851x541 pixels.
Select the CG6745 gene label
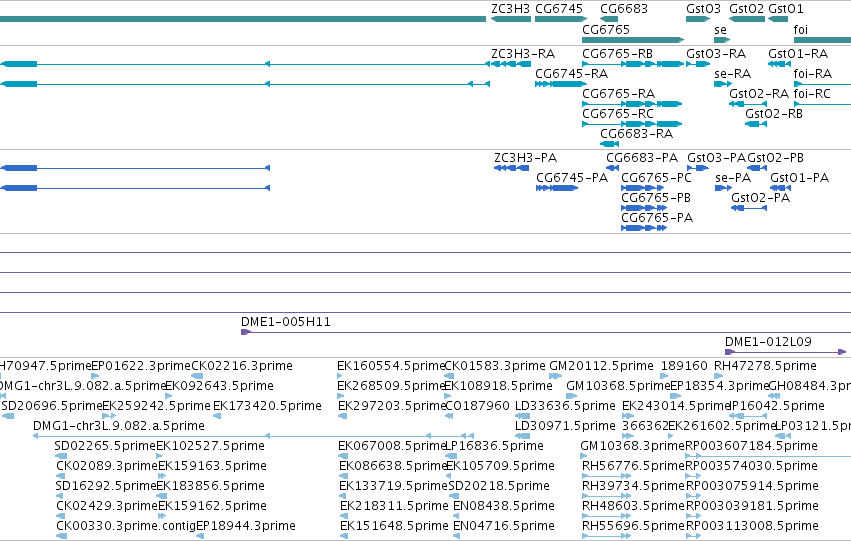(559, 9)
